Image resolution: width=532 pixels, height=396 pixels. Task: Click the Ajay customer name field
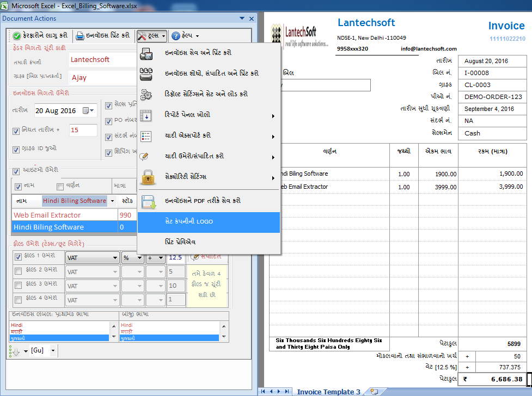(103, 78)
